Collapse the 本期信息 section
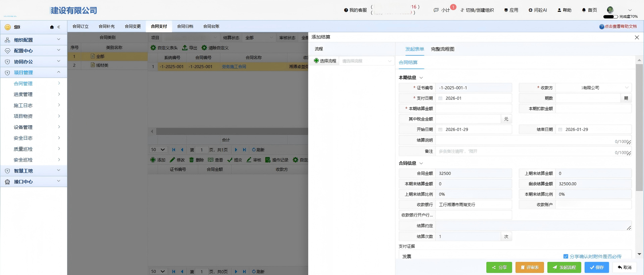Viewport: 644px width, 275px height. (x=421, y=78)
